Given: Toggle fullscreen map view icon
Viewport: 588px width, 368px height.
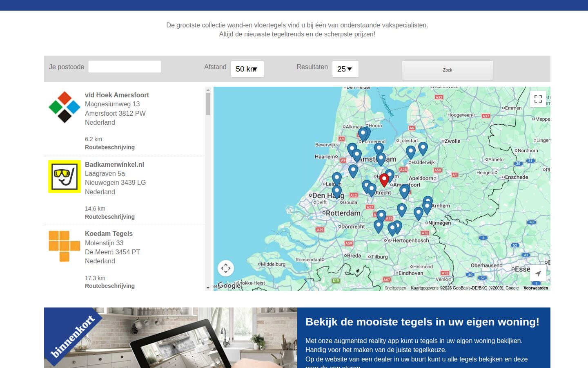Looking at the screenshot, I should (538, 99).
